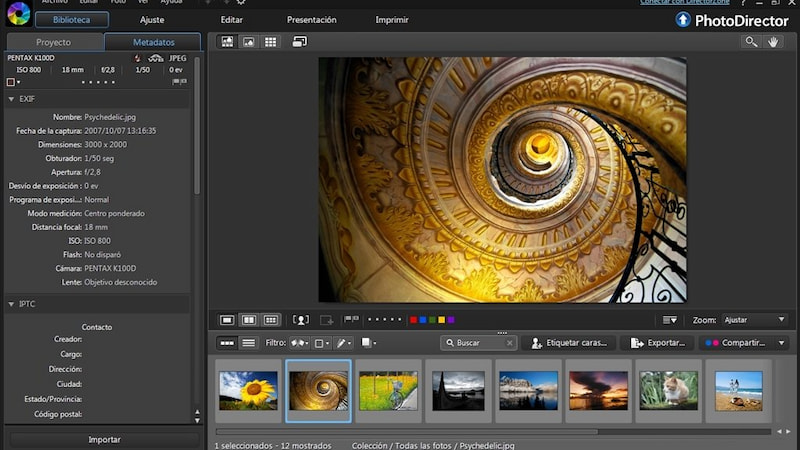Apply the blue color label

422,320
